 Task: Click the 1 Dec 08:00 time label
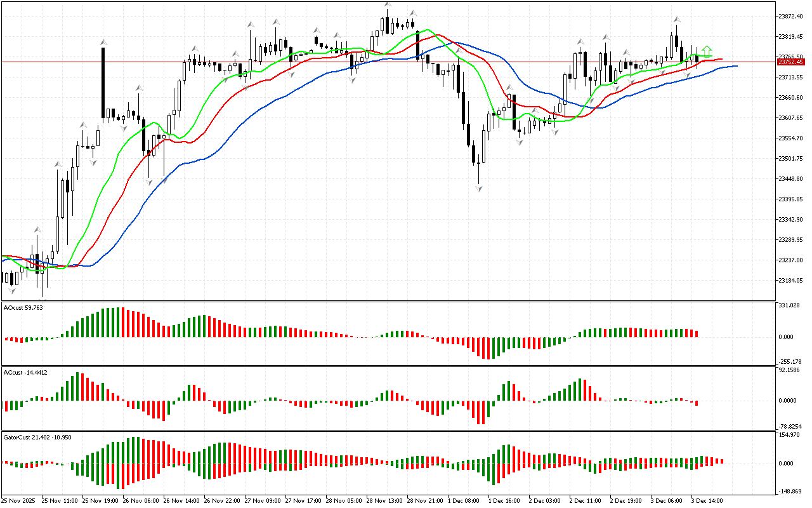pos(463,501)
